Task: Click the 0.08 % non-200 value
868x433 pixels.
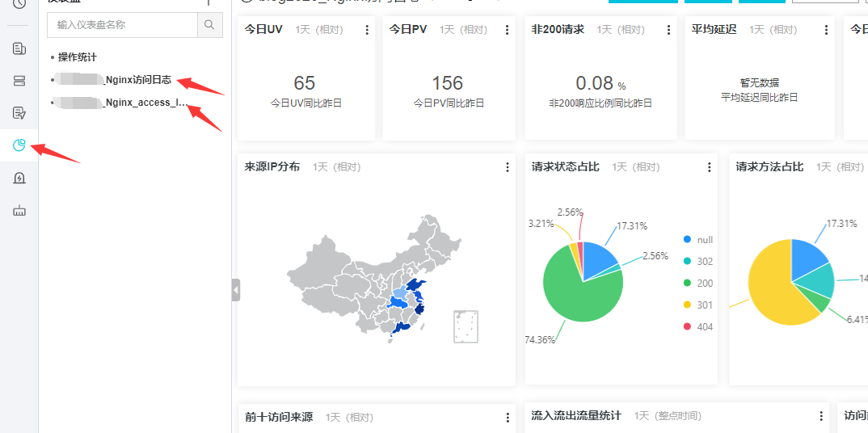Action: click(x=600, y=83)
